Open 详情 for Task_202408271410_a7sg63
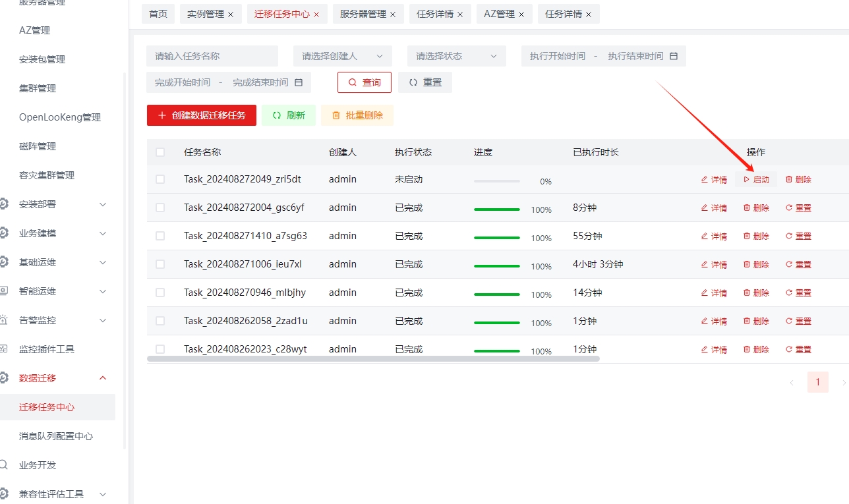The image size is (849, 504). tap(714, 236)
